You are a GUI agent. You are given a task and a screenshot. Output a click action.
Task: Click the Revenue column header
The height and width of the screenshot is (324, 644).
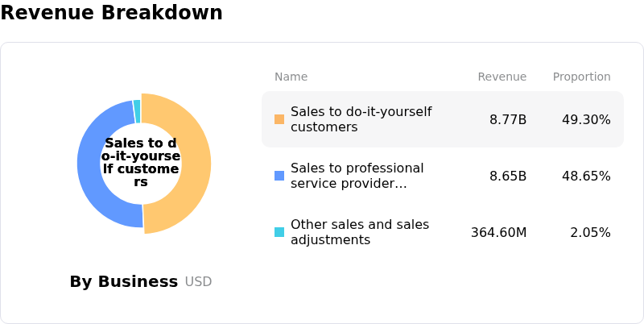pos(502,77)
